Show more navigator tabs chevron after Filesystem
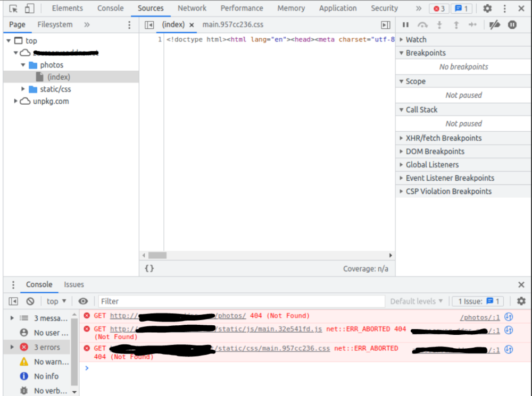Screen dimensions: 532x396 (x=87, y=24)
